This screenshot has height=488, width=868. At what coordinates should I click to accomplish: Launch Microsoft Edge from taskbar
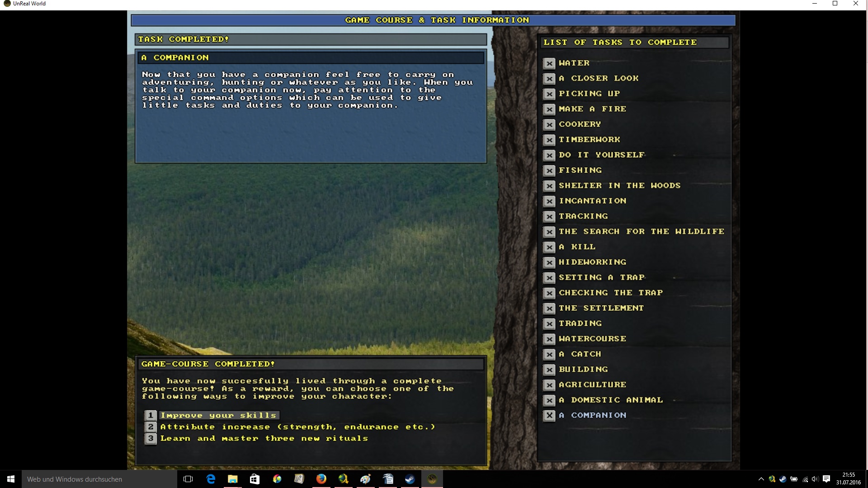click(x=211, y=479)
